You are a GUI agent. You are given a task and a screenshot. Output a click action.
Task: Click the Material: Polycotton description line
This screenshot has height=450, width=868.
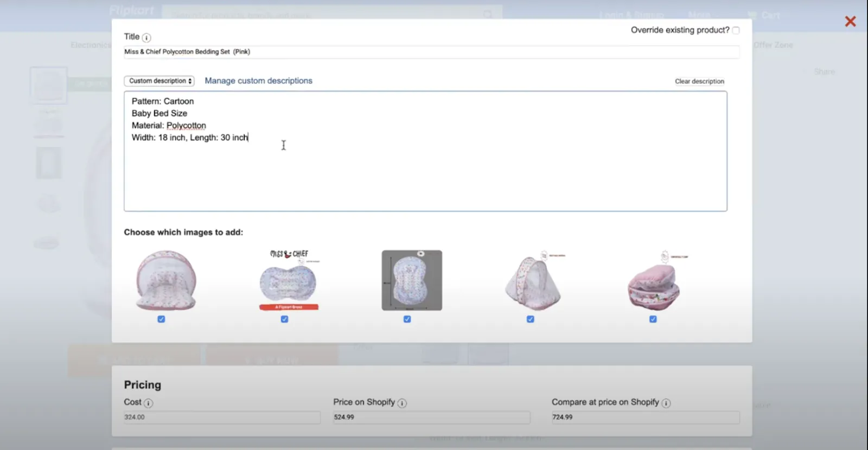[169, 126]
